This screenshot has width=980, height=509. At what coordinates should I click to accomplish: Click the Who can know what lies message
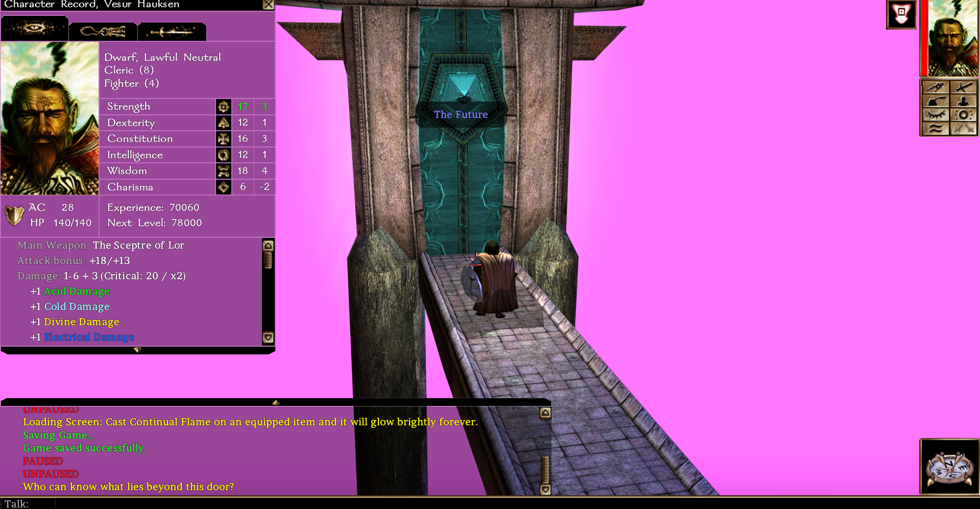click(128, 487)
